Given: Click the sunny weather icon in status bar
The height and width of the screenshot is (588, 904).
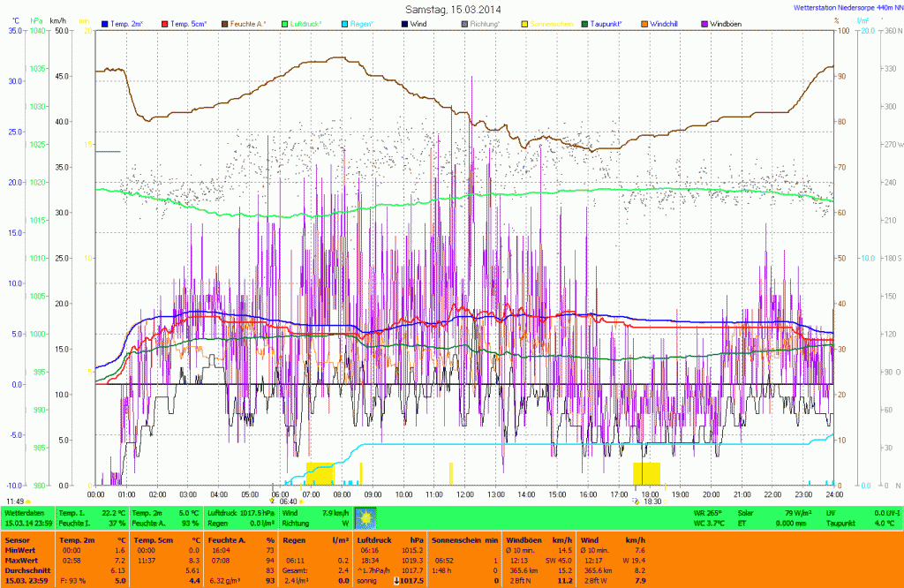Looking at the screenshot, I should point(365,517).
